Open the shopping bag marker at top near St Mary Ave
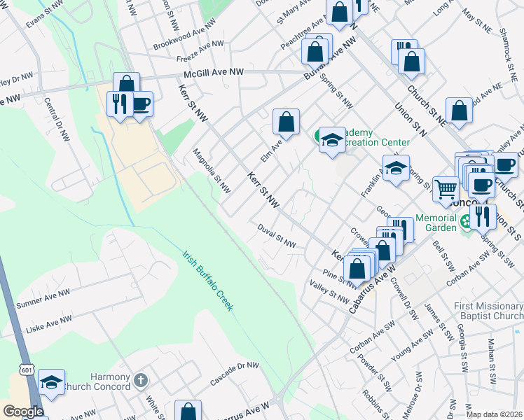This screenshot has width=524, height=420. (340, 13)
